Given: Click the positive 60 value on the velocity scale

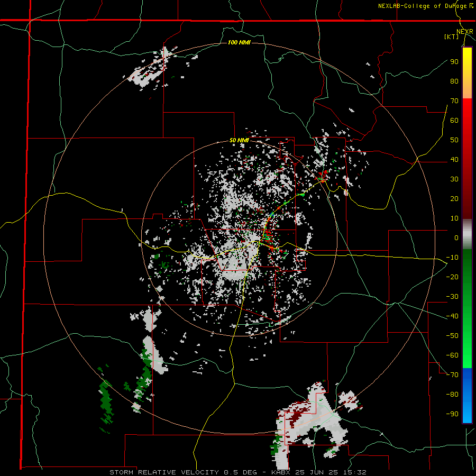Looking at the screenshot, I should click(x=454, y=120).
